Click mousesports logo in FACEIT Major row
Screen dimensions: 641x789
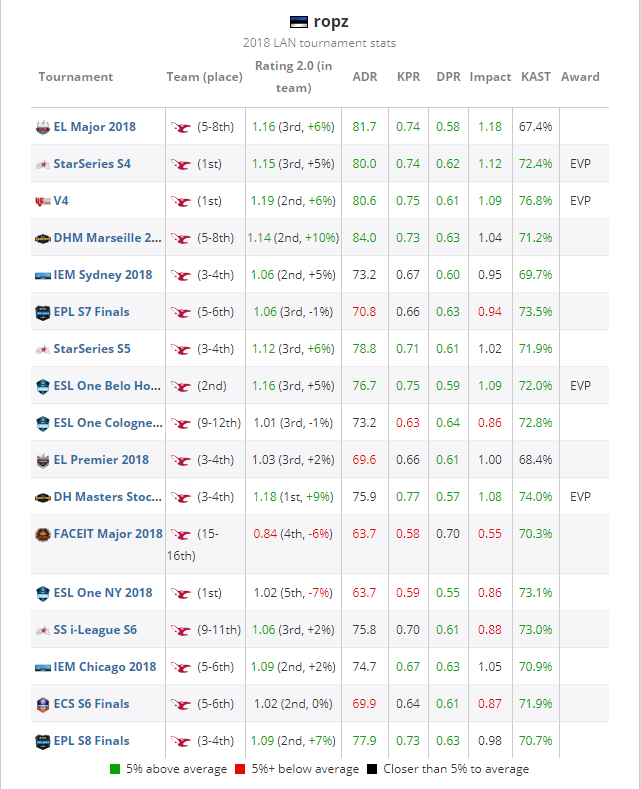click(181, 534)
